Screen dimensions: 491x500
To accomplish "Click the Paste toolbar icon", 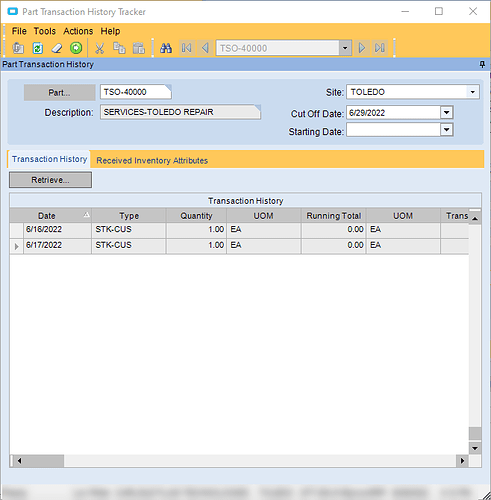I will (139, 48).
